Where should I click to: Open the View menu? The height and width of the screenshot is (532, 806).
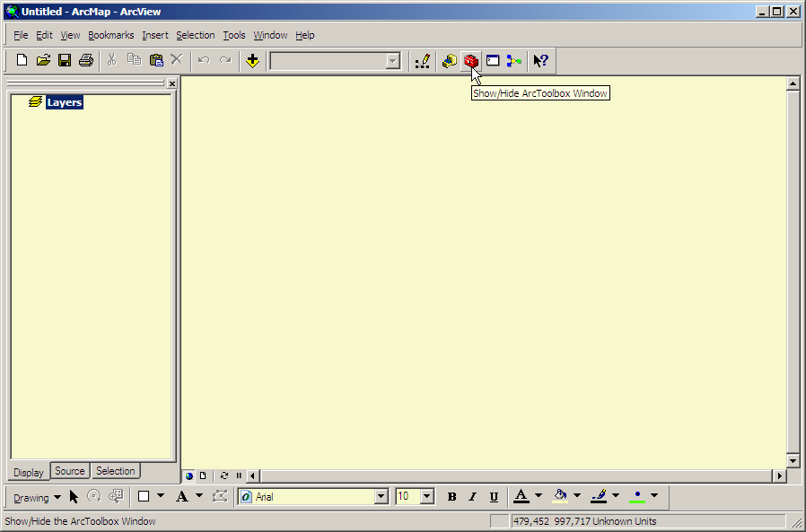point(70,35)
